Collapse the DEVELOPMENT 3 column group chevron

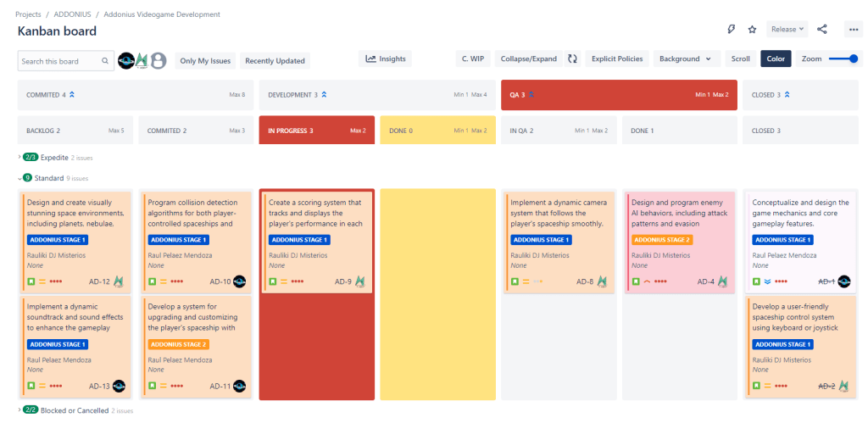324,95
